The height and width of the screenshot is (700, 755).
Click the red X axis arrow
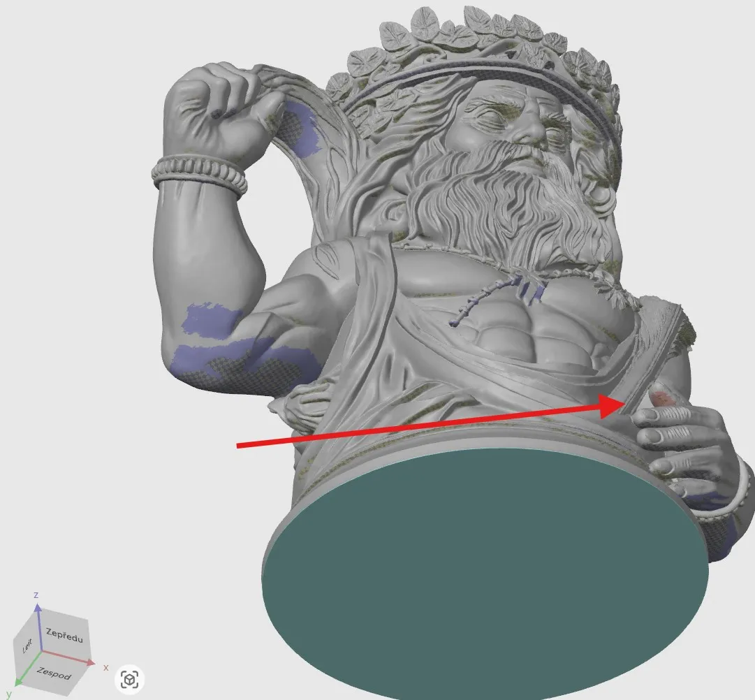tap(89, 661)
